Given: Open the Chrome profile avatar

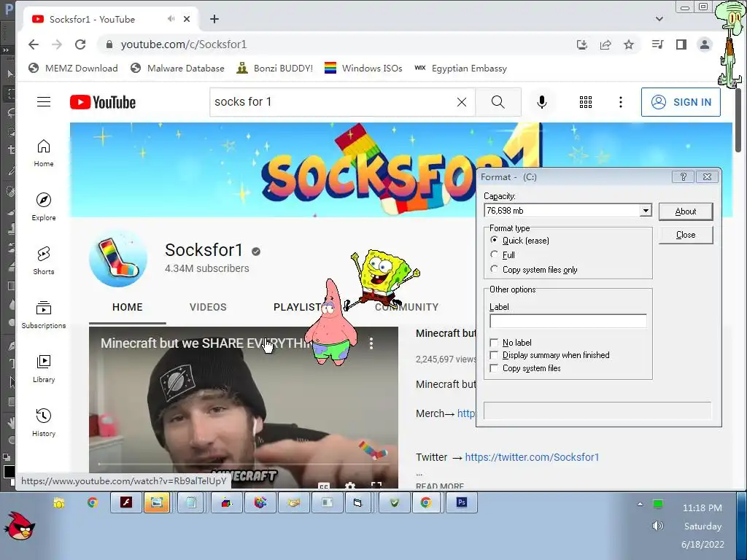Looking at the screenshot, I should point(704,44).
